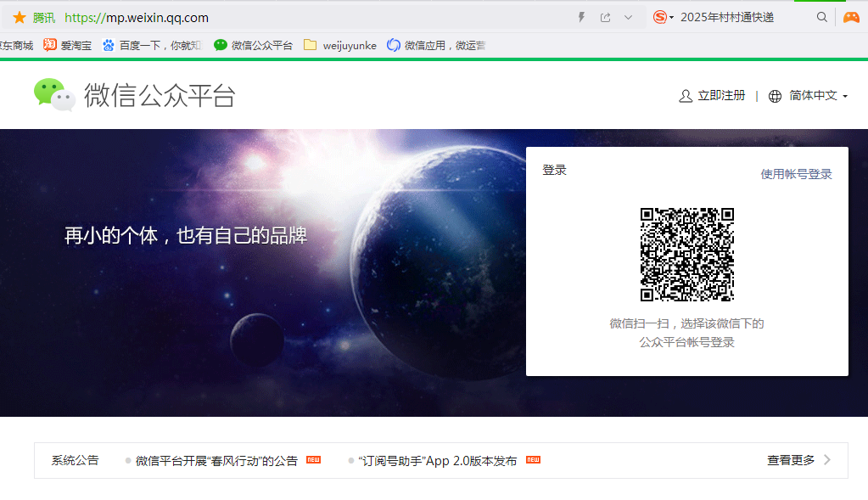Click 查看更多 to see more announcements

(x=791, y=460)
